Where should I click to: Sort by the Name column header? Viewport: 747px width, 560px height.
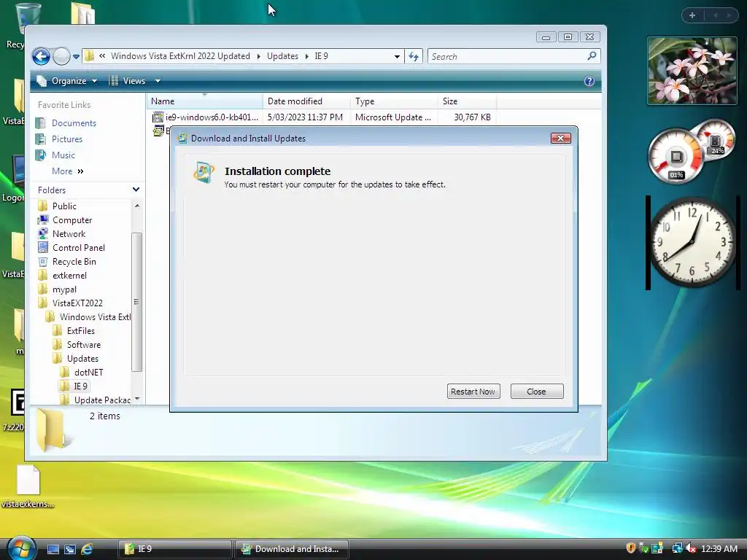pyautogui.click(x=204, y=101)
